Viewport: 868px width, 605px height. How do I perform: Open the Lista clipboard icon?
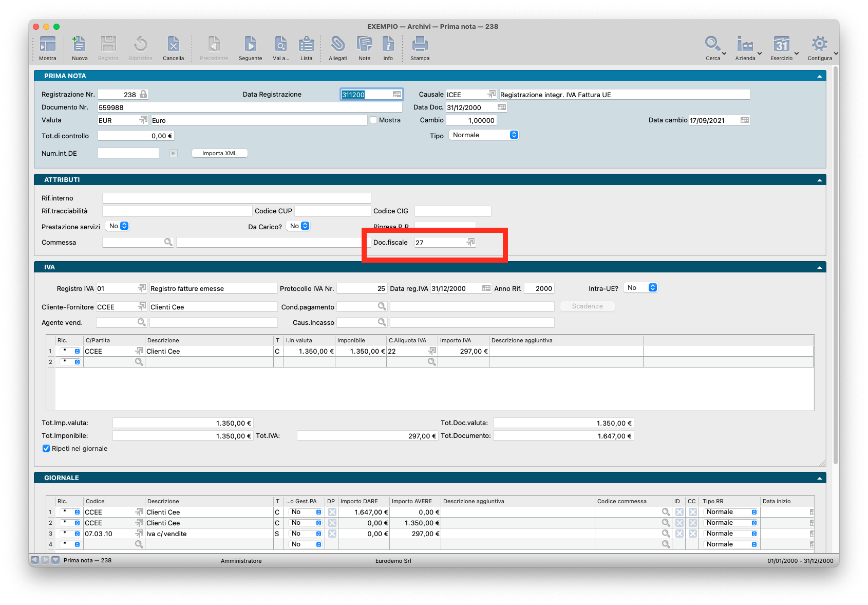[x=306, y=45]
